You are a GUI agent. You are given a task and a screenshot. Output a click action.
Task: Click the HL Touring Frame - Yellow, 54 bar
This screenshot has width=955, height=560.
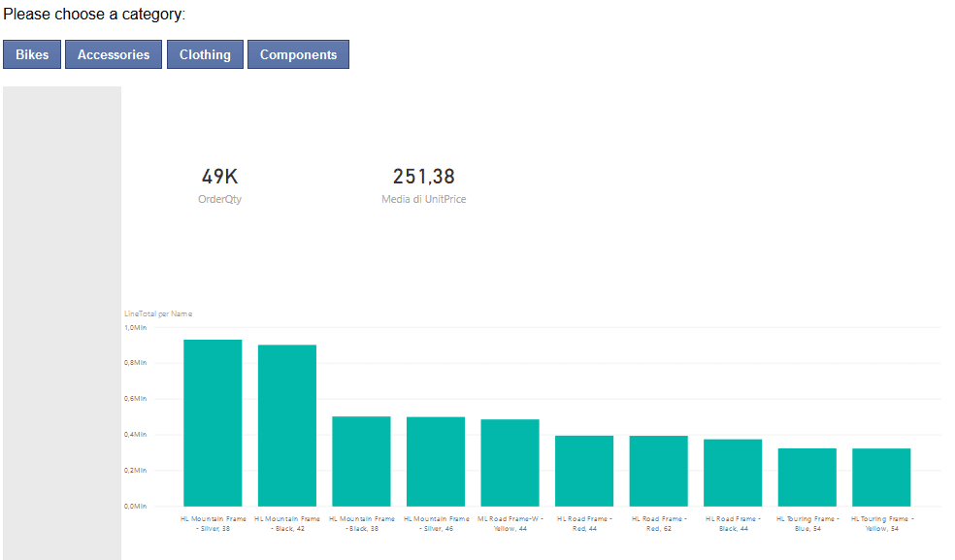click(881, 478)
